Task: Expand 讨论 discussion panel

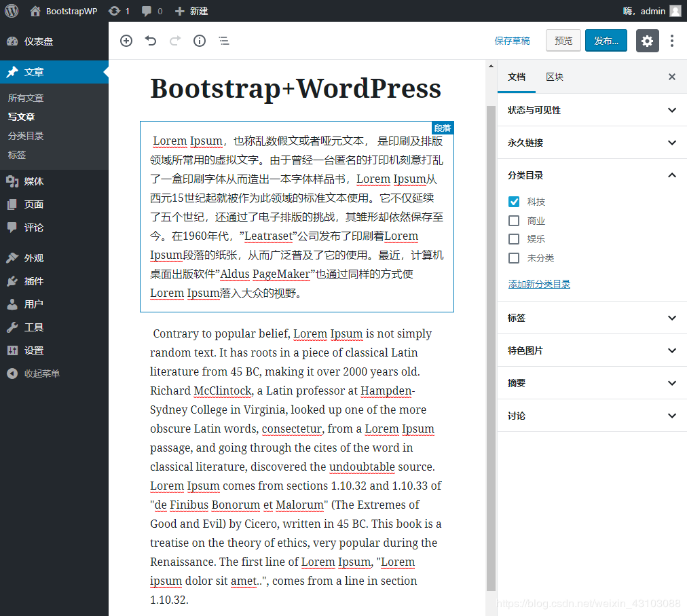Action: point(592,416)
